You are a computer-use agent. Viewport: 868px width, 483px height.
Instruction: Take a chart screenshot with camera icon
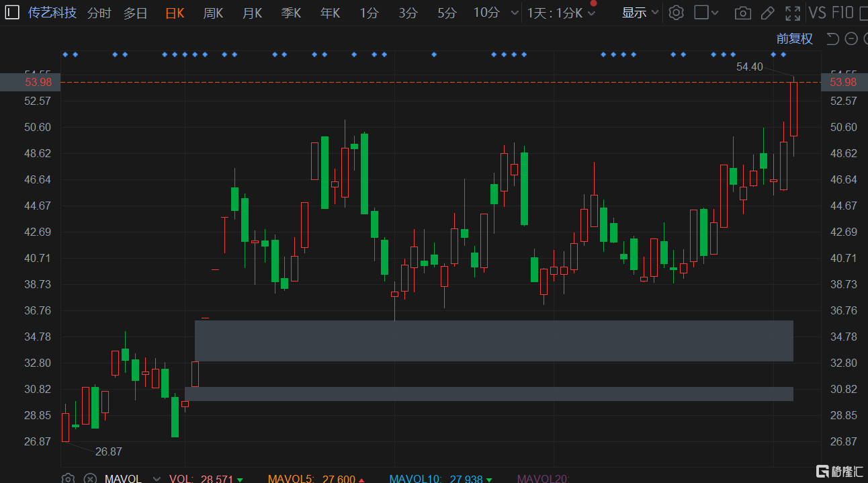pyautogui.click(x=742, y=13)
